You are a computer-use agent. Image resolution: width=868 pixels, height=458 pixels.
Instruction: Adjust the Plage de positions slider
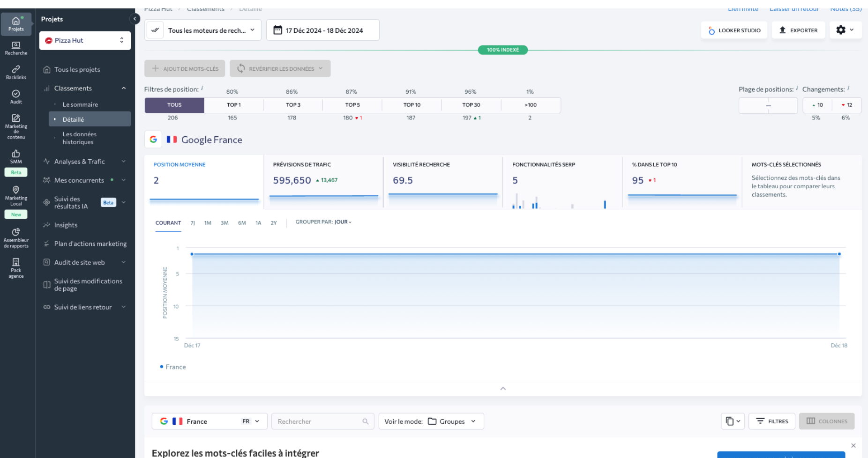pyautogui.click(x=768, y=105)
